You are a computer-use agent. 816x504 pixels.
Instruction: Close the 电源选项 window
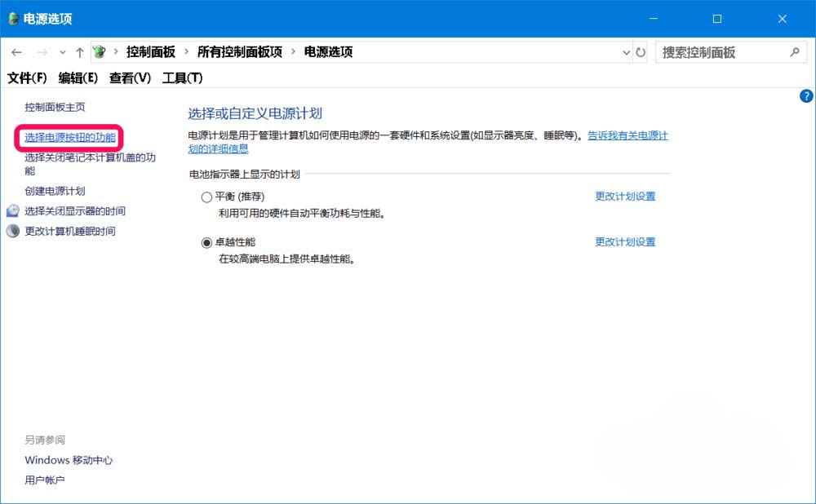pyautogui.click(x=783, y=19)
